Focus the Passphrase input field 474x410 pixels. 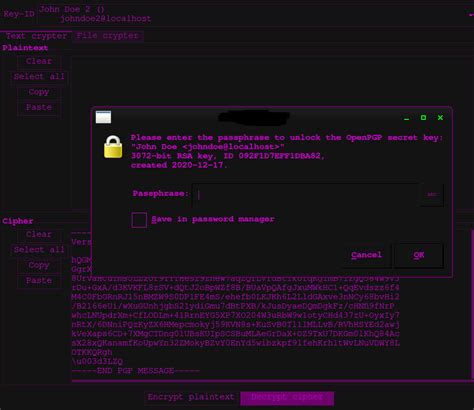[x=306, y=195]
